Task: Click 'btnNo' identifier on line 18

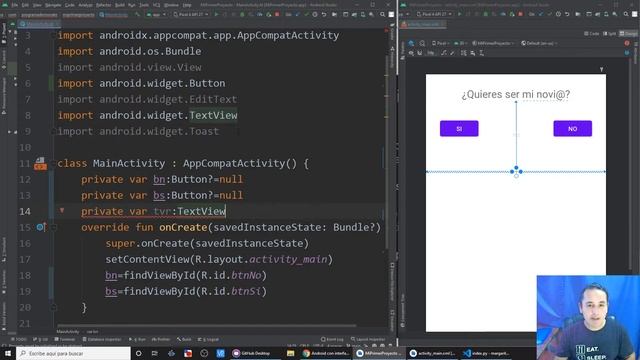Action: pos(246,276)
